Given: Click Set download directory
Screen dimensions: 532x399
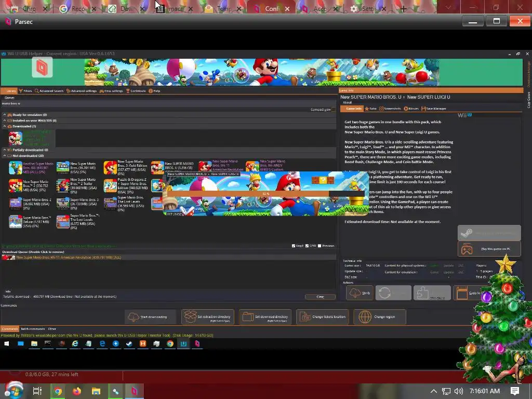Looking at the screenshot, I should (265, 317).
